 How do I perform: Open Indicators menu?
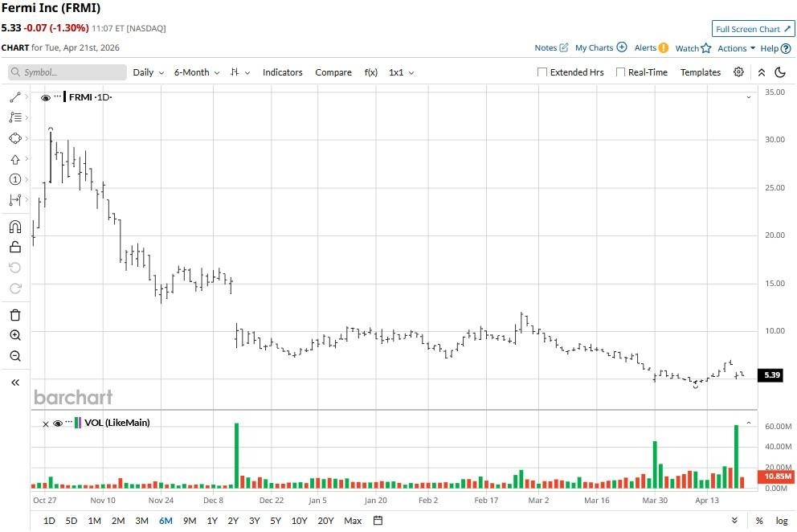tap(283, 72)
